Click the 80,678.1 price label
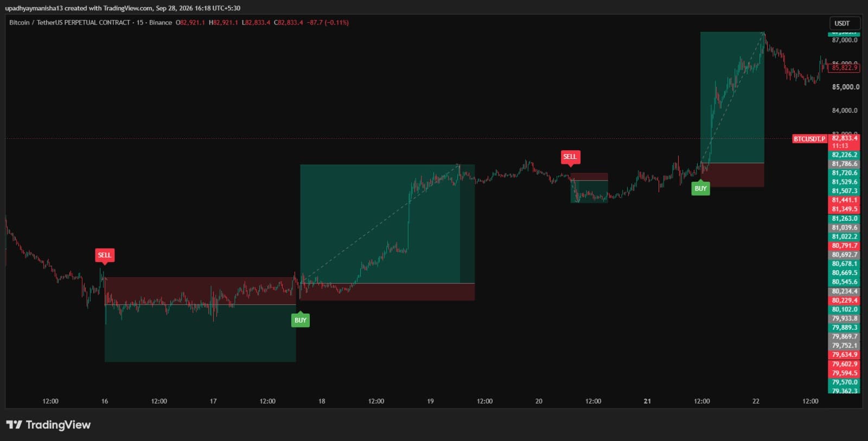The image size is (868, 441). coord(845,264)
